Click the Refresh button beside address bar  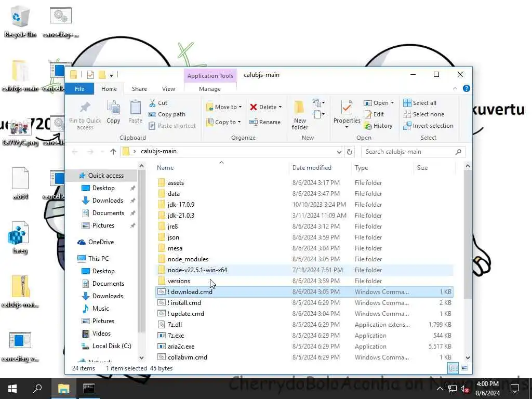[350, 152]
